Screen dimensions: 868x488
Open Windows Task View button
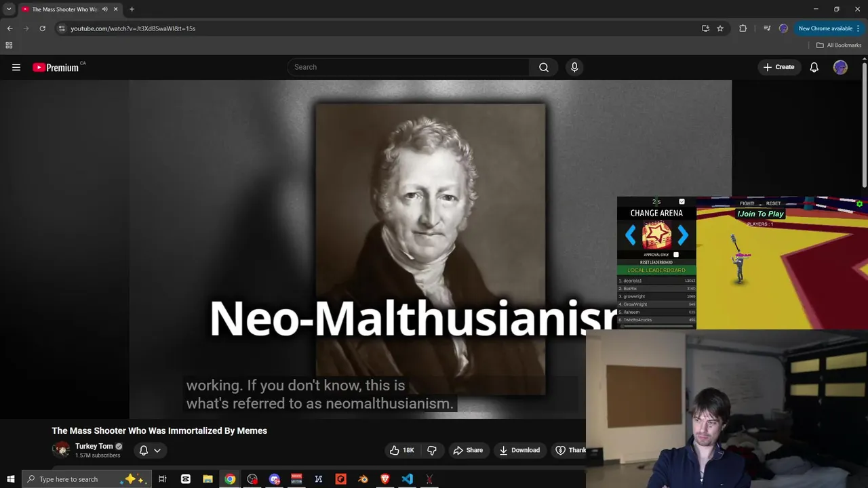(x=163, y=479)
